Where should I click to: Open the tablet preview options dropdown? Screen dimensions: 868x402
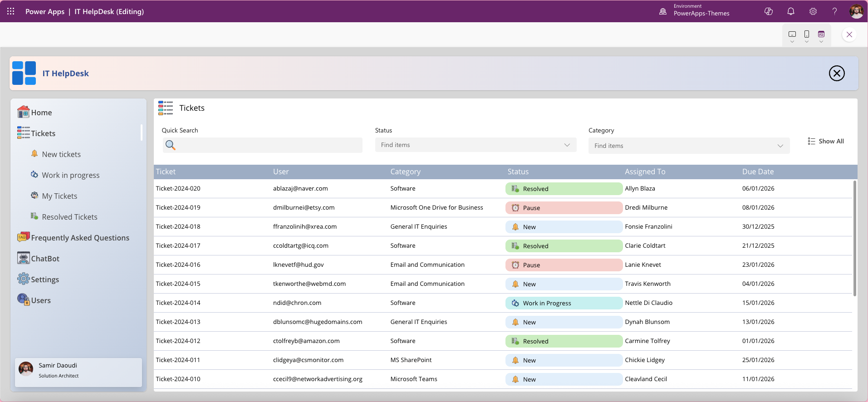[x=792, y=41]
